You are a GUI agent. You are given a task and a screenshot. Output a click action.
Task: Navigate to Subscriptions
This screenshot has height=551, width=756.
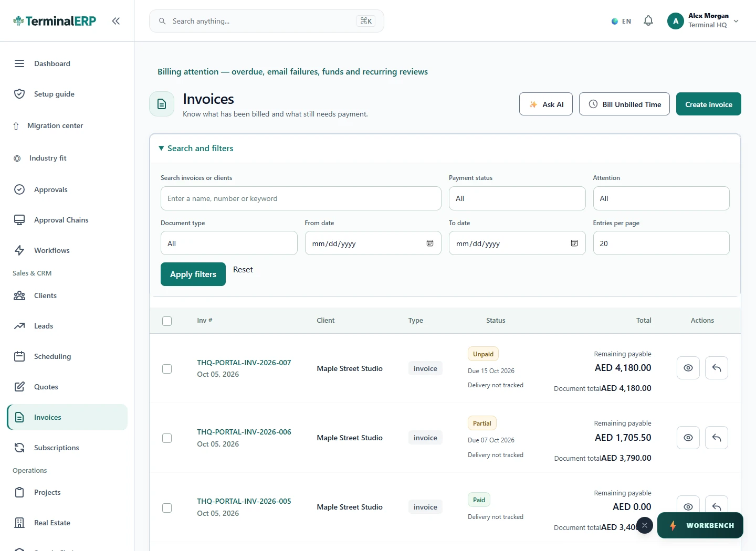pos(67,448)
